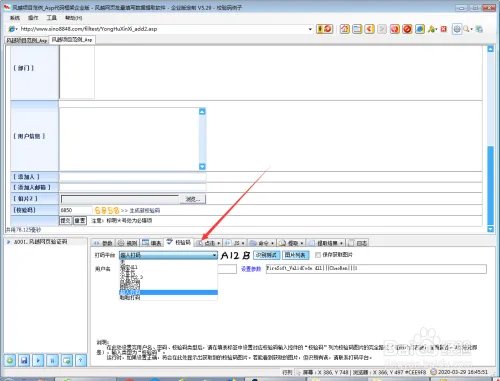
Task: Click the icon between pause and help buttons
Action: (66, 360)
